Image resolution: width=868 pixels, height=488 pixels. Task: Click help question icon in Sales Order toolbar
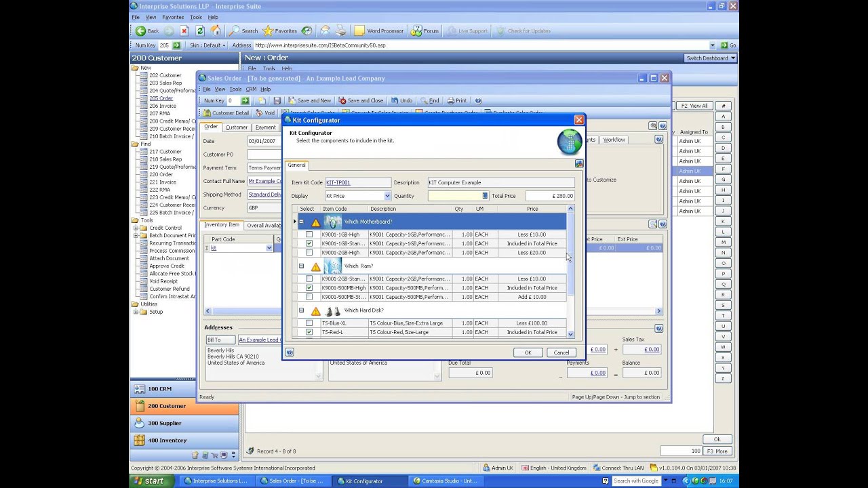tap(478, 100)
